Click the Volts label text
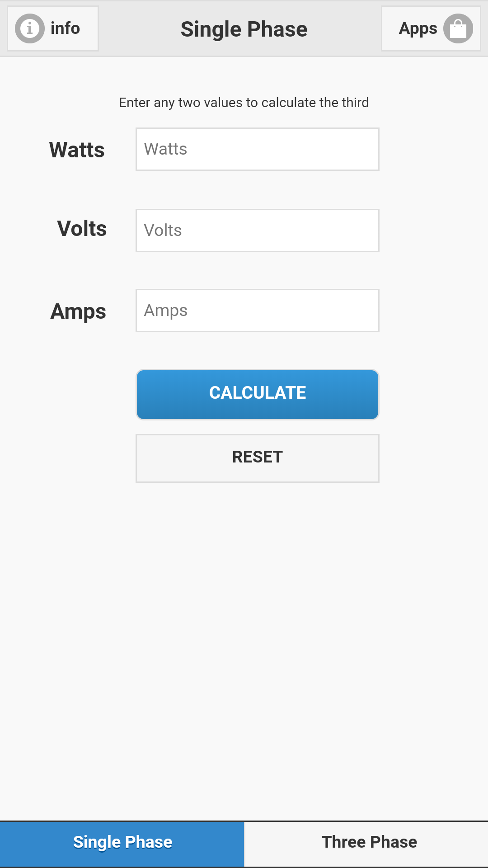Viewport: 488px width, 868px height. point(81,229)
